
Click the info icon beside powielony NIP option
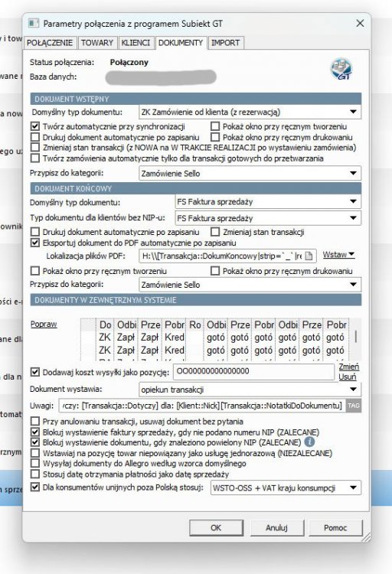[309, 442]
